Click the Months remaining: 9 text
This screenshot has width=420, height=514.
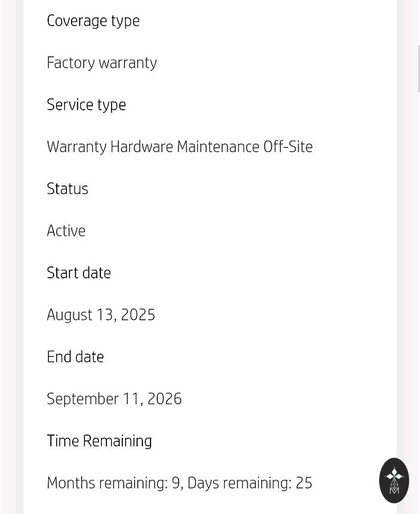coord(113,483)
